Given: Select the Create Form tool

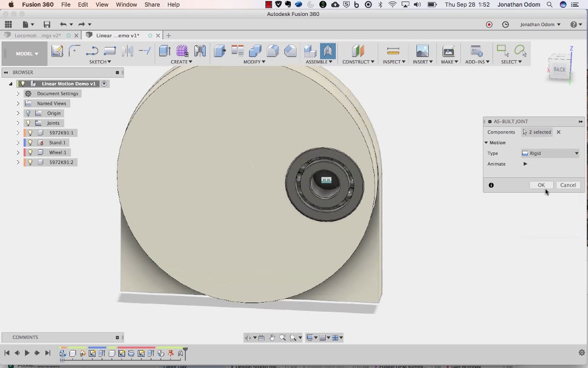Looking at the screenshot, I should [x=182, y=51].
